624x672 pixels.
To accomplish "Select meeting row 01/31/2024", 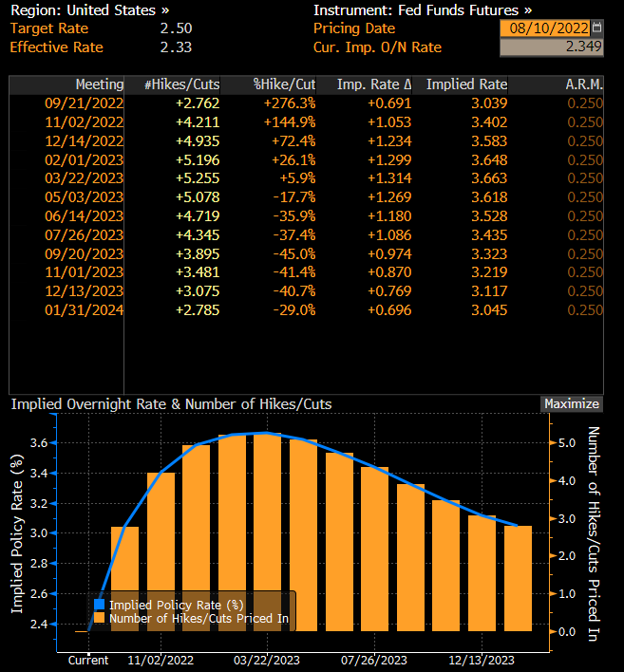I will 306,309.
